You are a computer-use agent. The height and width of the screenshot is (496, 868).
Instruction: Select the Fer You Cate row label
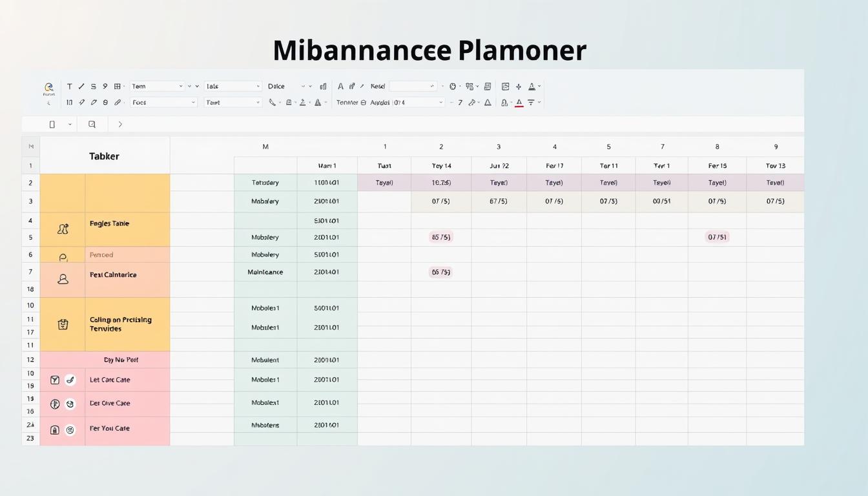point(110,428)
